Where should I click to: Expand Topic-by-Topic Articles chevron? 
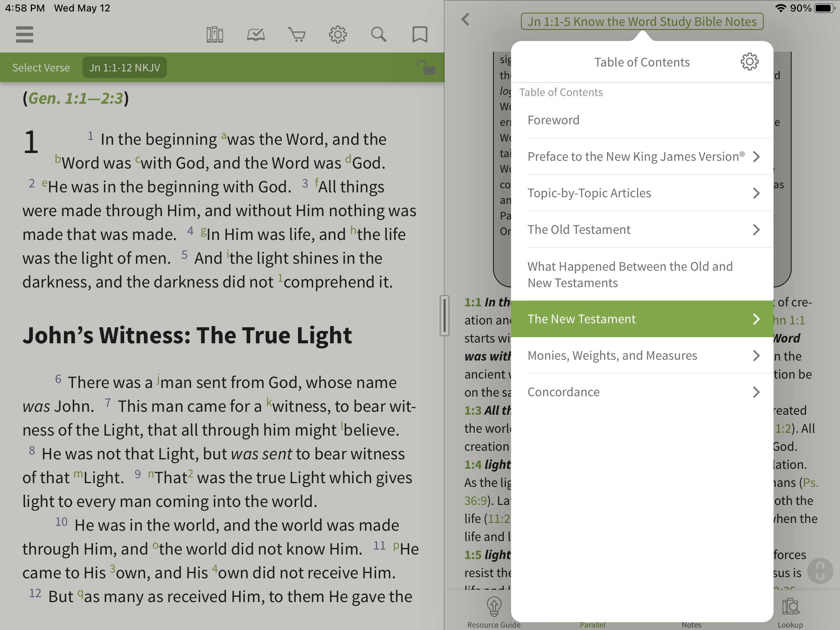point(756,193)
